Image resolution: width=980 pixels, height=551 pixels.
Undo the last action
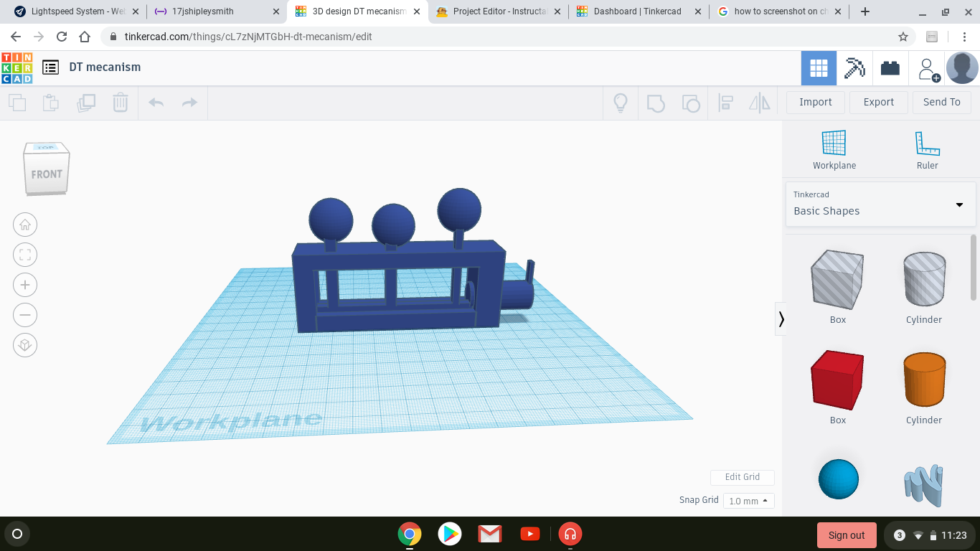click(156, 103)
